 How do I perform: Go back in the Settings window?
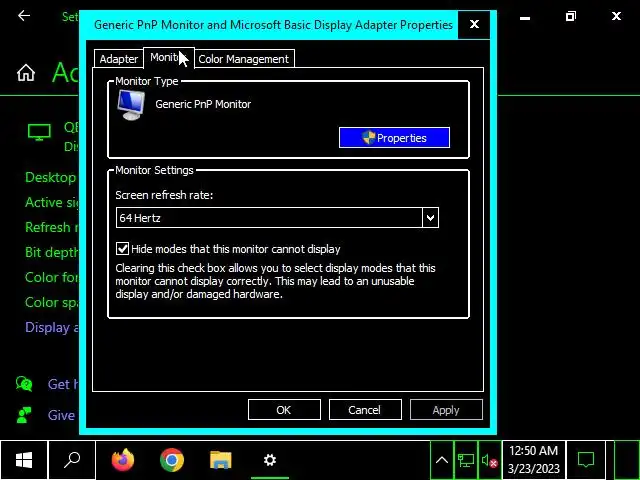(24, 16)
